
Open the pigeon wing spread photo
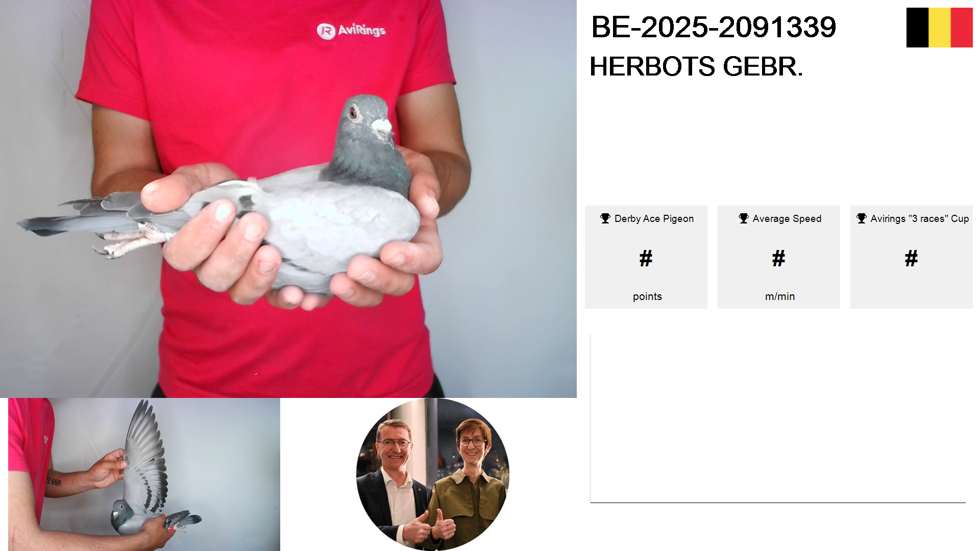144,474
